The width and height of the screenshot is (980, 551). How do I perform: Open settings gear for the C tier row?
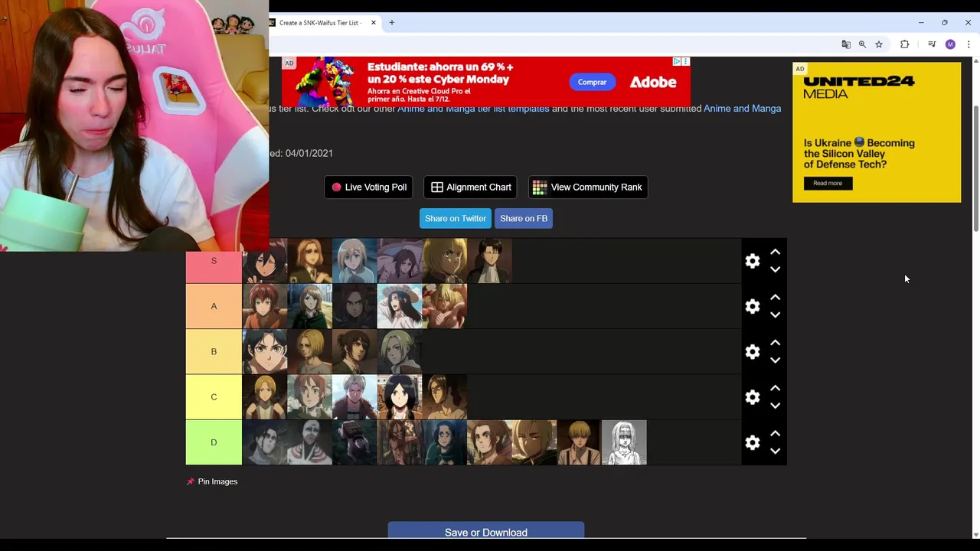[x=753, y=397]
